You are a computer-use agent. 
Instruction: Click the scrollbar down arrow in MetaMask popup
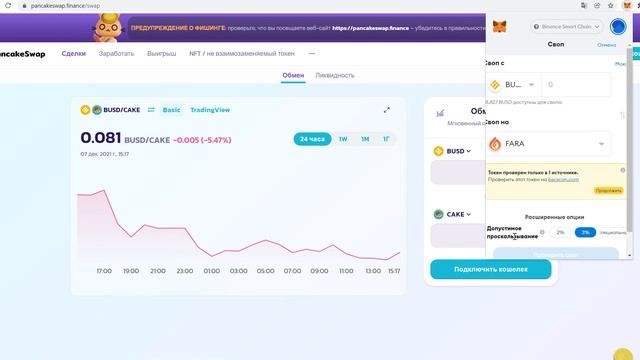point(629,256)
